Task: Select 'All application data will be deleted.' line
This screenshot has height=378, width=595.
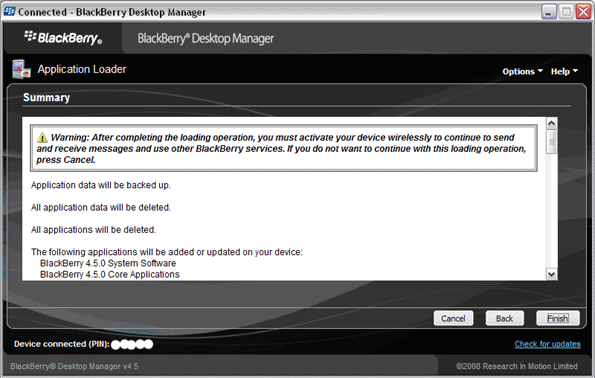Action: 101,207
